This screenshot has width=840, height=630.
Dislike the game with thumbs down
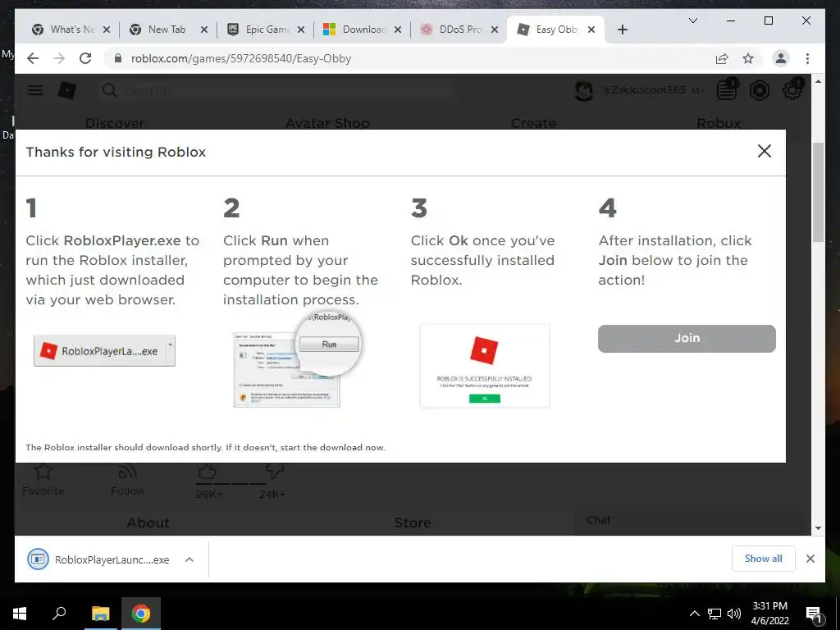coord(274,471)
